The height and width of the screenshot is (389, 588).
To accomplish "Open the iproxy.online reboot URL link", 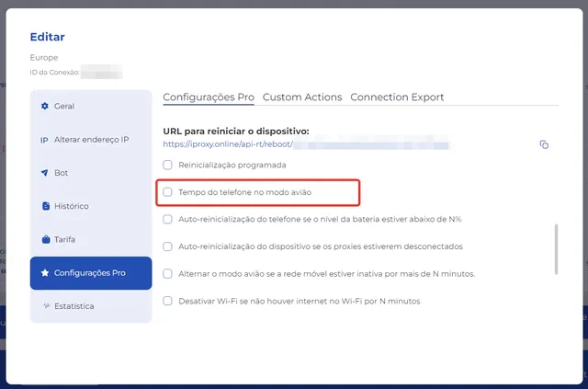I will pos(306,144).
